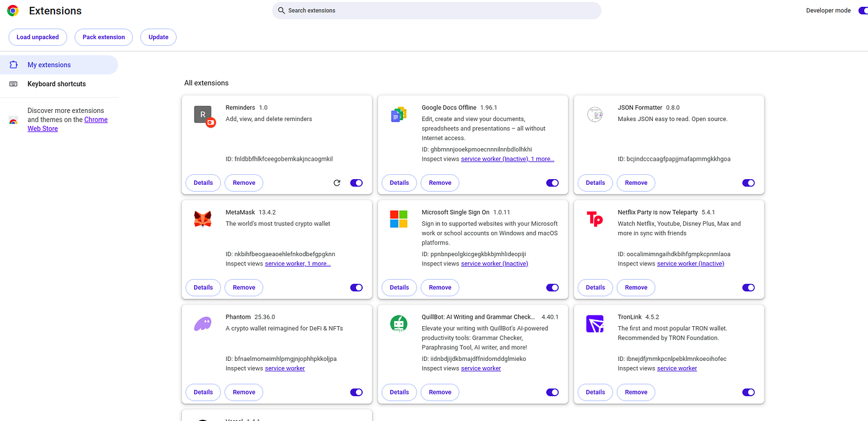This screenshot has height=421, width=868.
Task: Click the Update button
Action: point(158,37)
